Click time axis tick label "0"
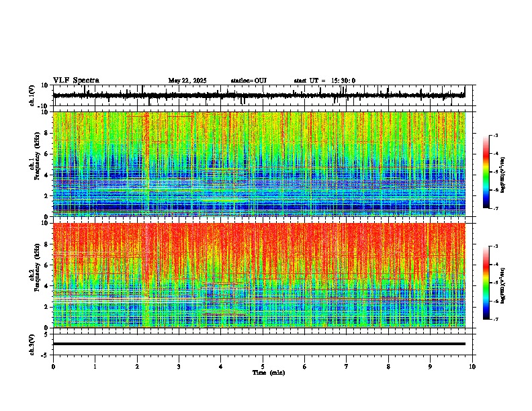This screenshot has width=532, height=411. coord(53,367)
